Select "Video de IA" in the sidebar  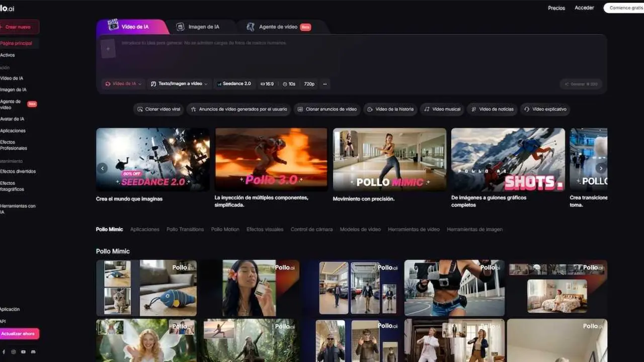12,78
